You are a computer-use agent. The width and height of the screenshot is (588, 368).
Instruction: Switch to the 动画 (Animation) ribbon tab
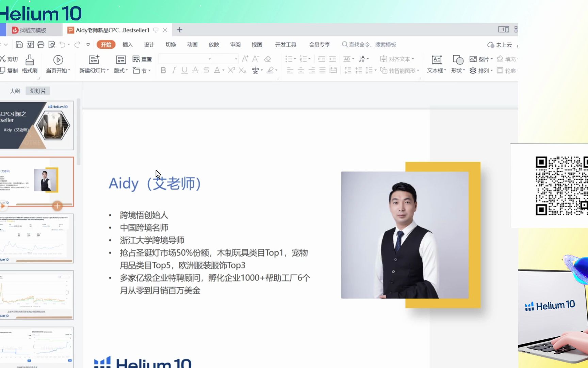pos(192,44)
